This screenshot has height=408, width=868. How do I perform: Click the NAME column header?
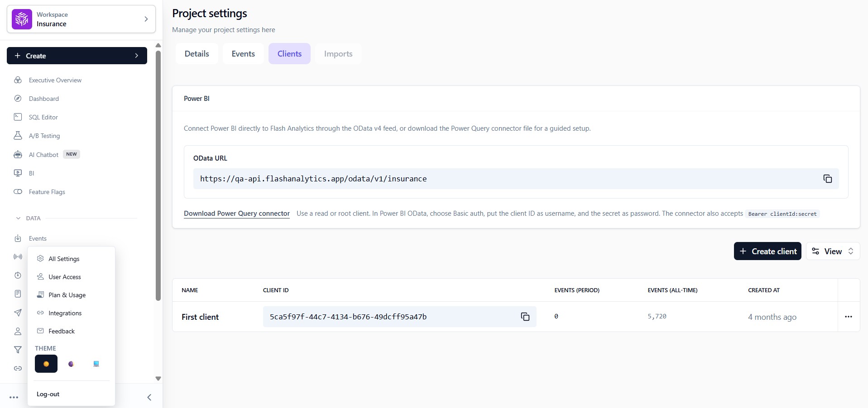point(190,290)
